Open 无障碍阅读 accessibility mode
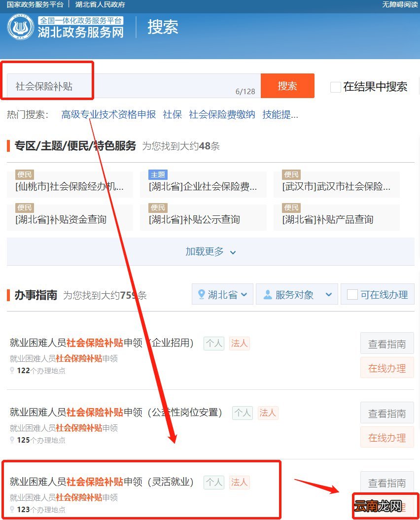Screen dimensions: 420x520 tap(400, 4)
